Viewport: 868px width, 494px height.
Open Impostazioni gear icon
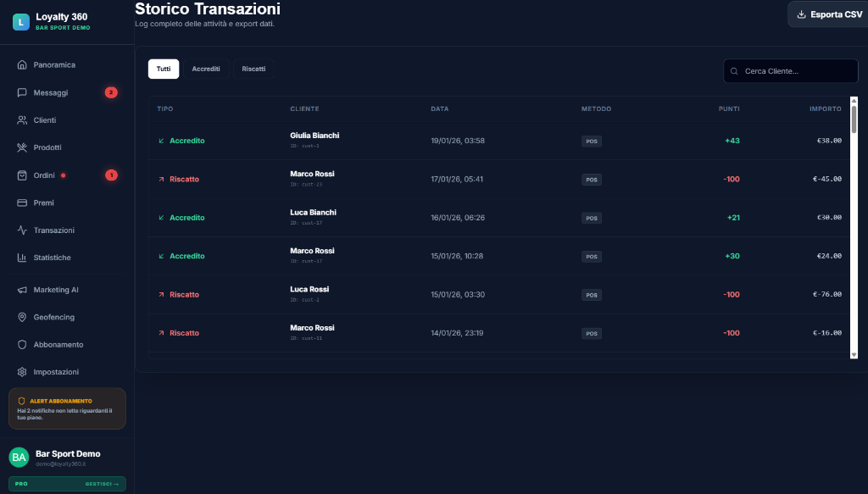[22, 372]
